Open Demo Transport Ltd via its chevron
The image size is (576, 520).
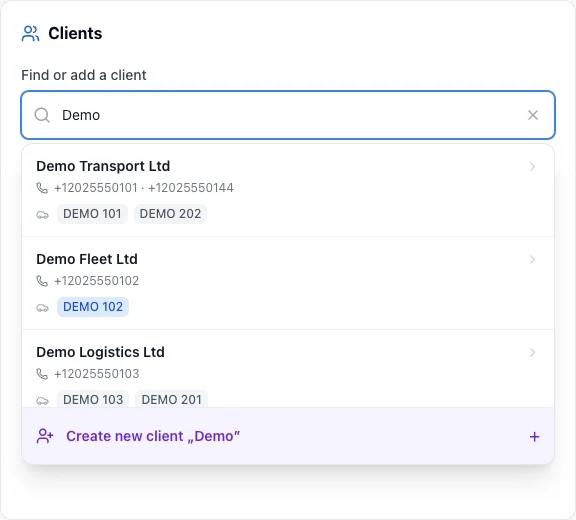click(x=532, y=166)
